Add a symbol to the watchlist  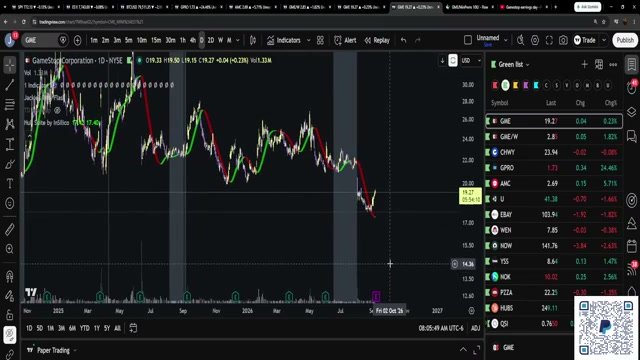click(x=584, y=64)
